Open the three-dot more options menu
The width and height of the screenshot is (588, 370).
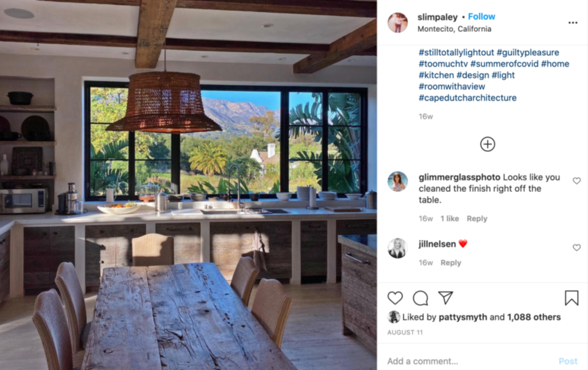click(x=572, y=23)
